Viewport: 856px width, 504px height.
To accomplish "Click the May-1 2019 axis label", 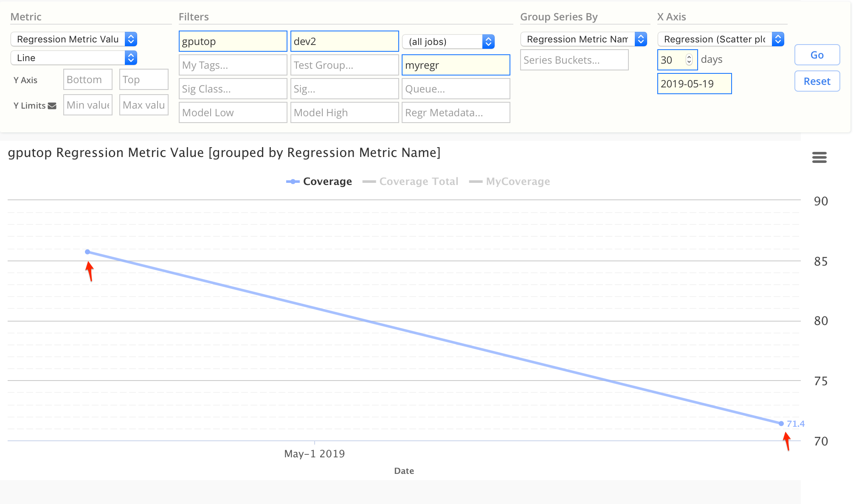I will coord(315,454).
